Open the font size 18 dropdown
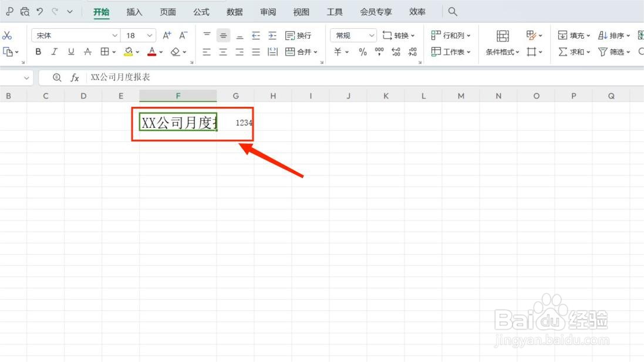 click(150, 35)
